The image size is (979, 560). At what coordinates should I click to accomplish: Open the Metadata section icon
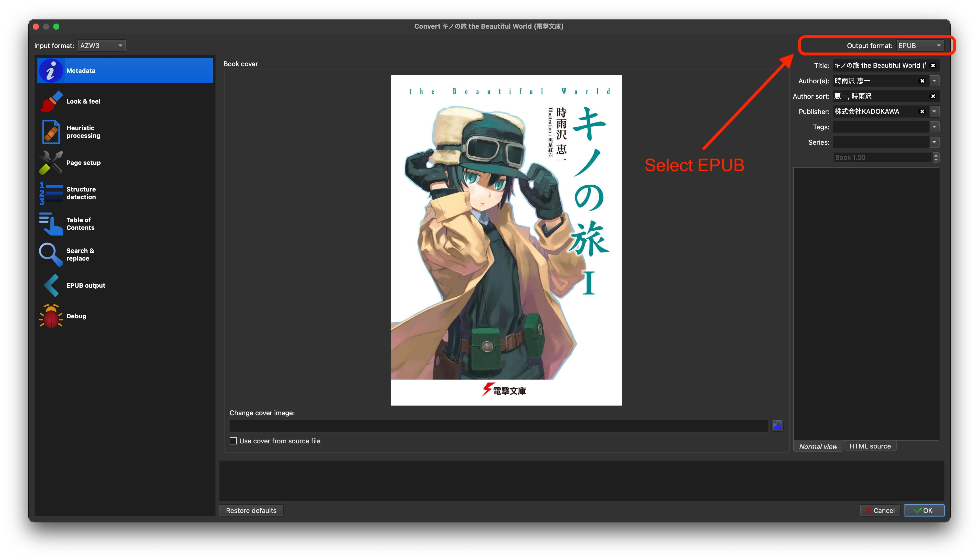pyautogui.click(x=51, y=71)
